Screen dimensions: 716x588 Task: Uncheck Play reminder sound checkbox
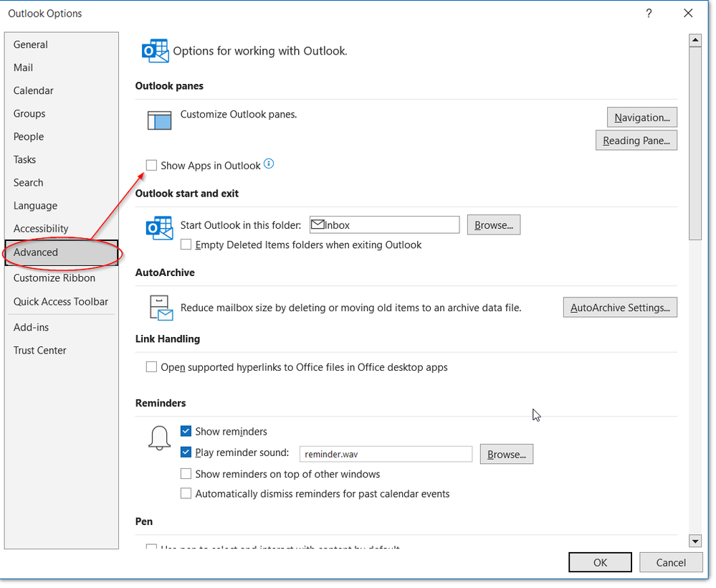(186, 452)
